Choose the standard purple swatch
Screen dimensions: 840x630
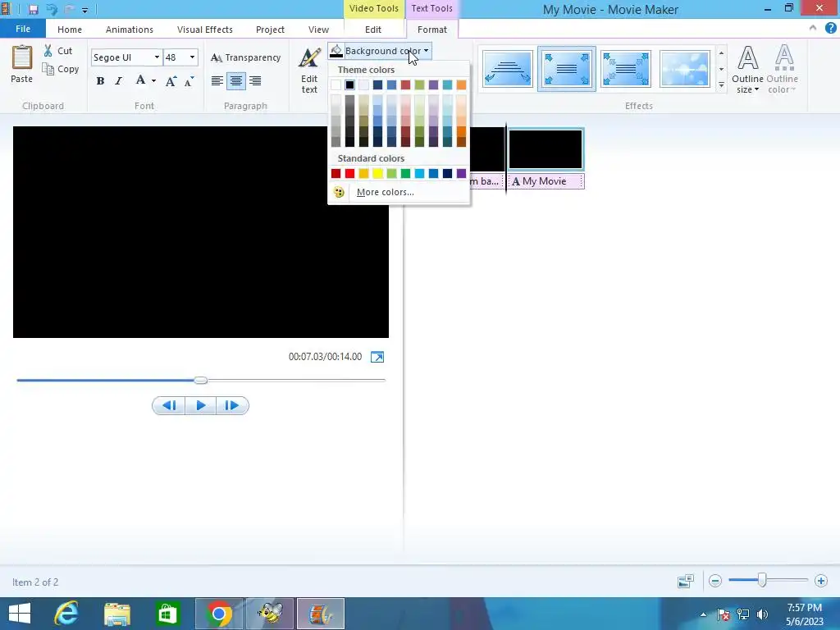(x=461, y=173)
